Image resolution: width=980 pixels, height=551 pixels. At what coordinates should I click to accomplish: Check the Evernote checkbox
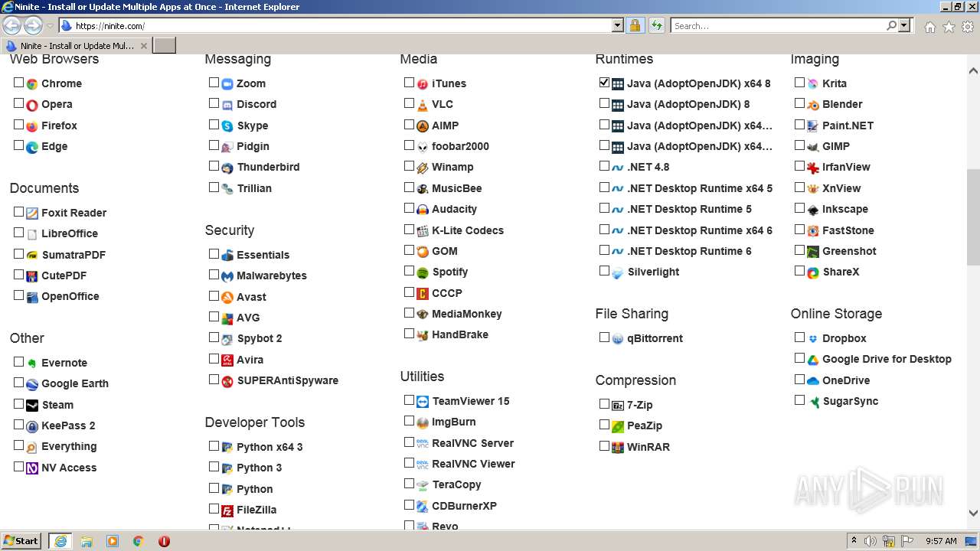click(18, 361)
